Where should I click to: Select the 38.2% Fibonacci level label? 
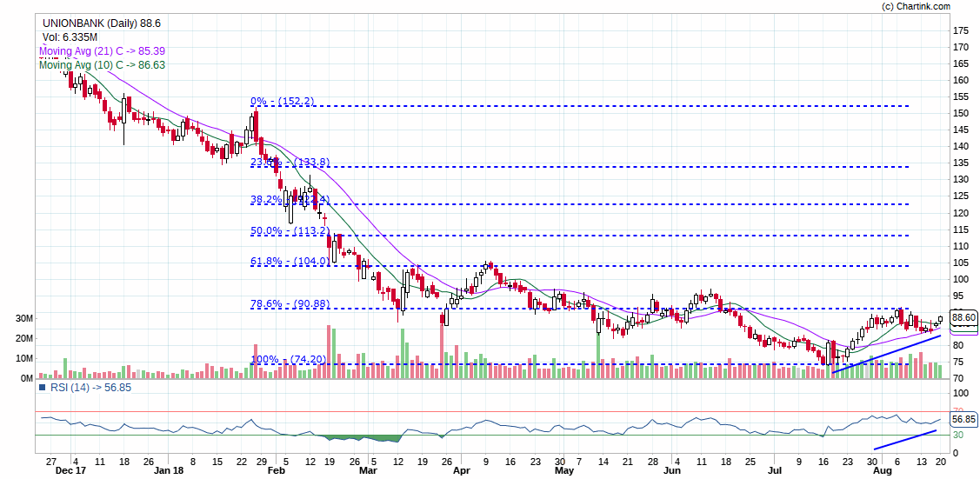[x=290, y=199]
